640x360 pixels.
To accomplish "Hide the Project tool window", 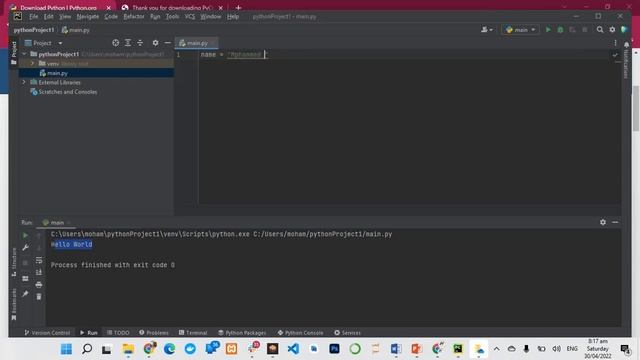I will 167,43.
